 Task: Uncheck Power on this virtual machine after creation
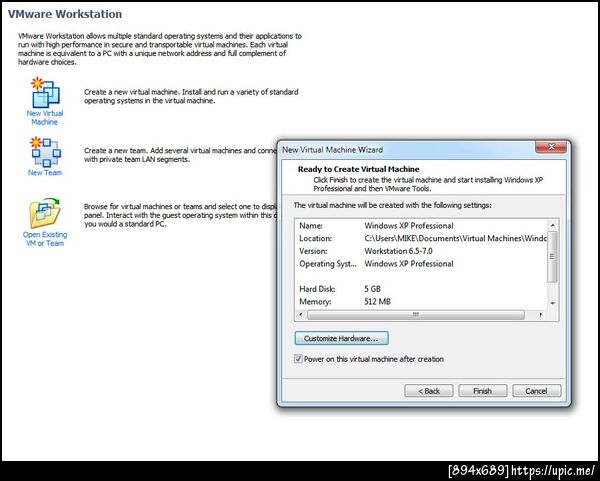tap(298, 359)
